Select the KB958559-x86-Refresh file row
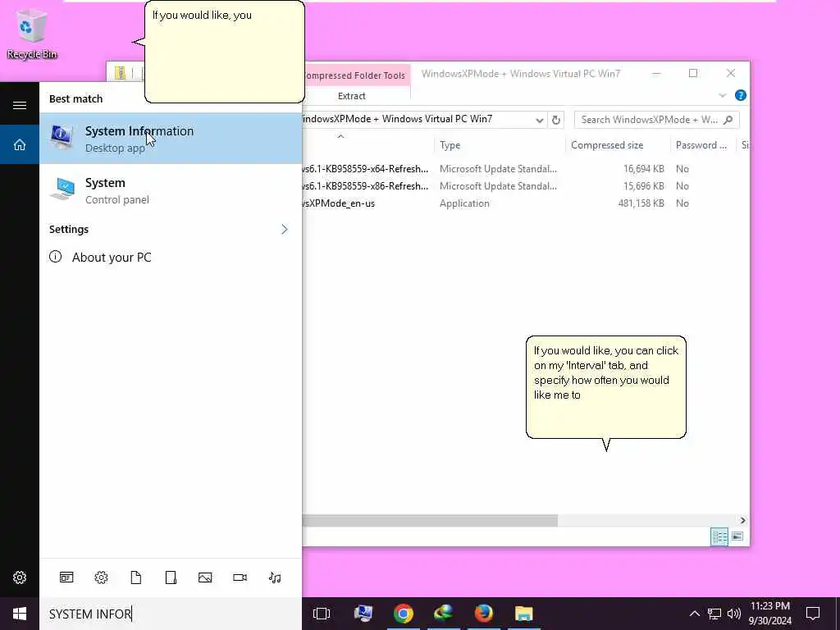Viewport: 840px width, 630px height. [525, 186]
